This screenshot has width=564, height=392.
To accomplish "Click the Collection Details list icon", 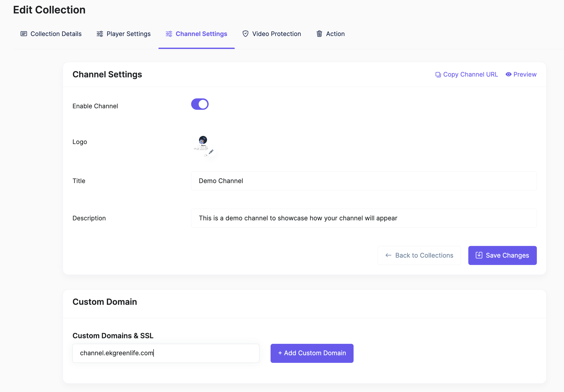I will coord(24,34).
